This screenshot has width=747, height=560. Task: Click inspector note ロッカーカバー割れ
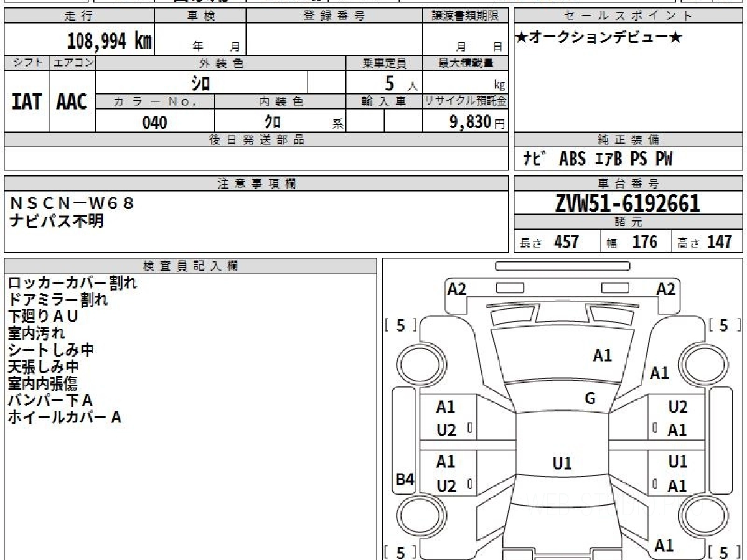tap(72, 283)
